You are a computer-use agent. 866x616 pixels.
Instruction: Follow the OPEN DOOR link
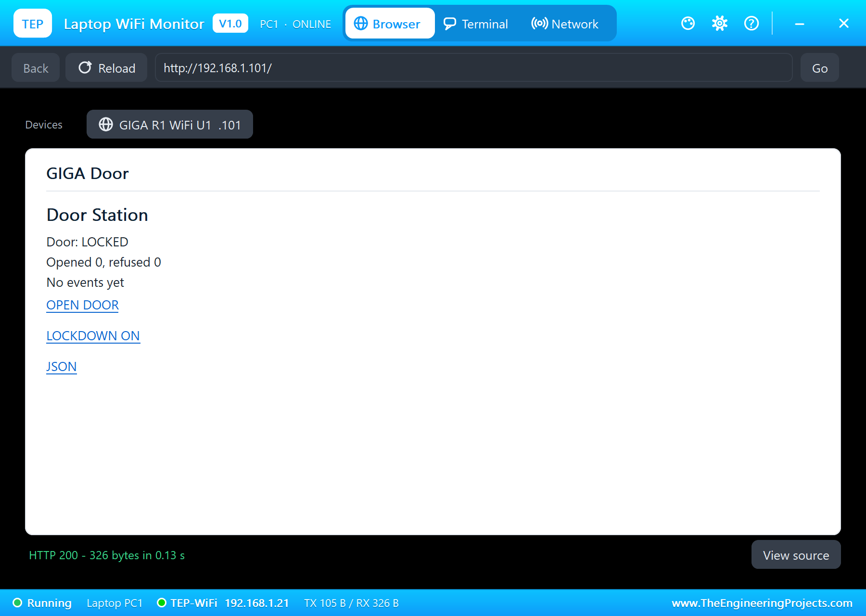tap(82, 305)
